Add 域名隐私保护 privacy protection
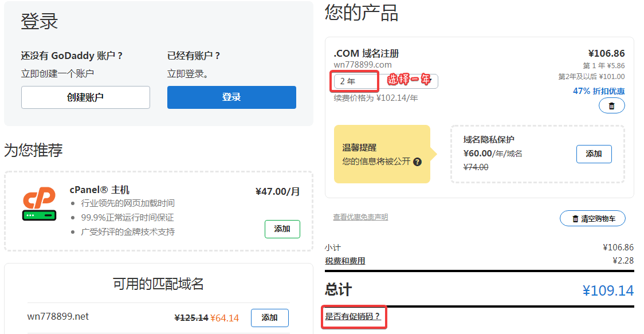The image size is (644, 334). (594, 154)
